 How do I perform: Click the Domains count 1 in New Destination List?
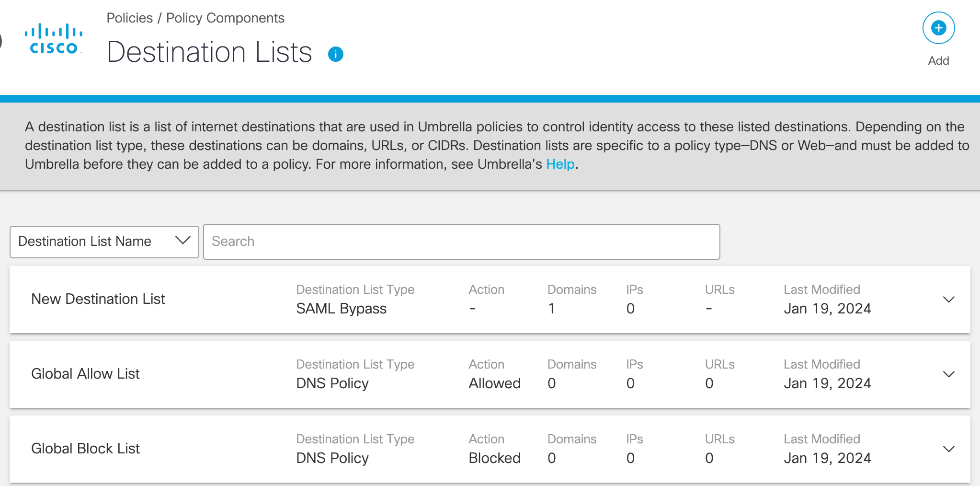[552, 309]
